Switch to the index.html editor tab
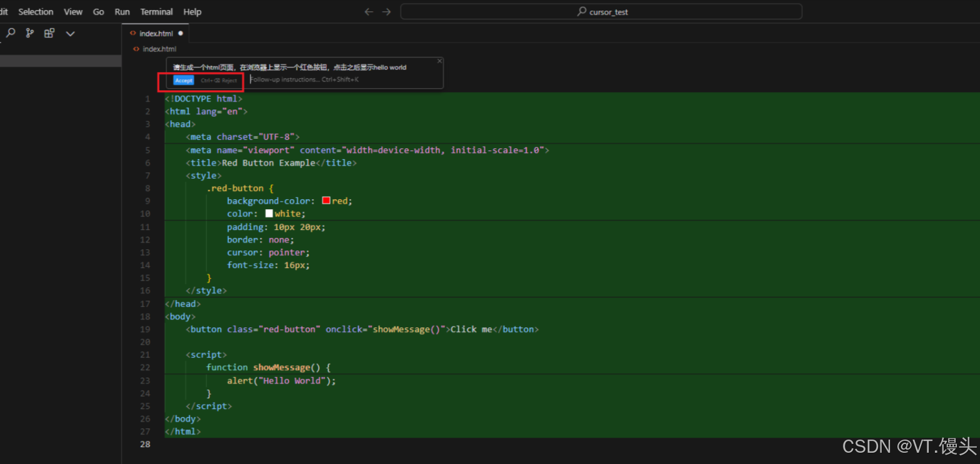The width and height of the screenshot is (980, 464). pyautogui.click(x=155, y=33)
